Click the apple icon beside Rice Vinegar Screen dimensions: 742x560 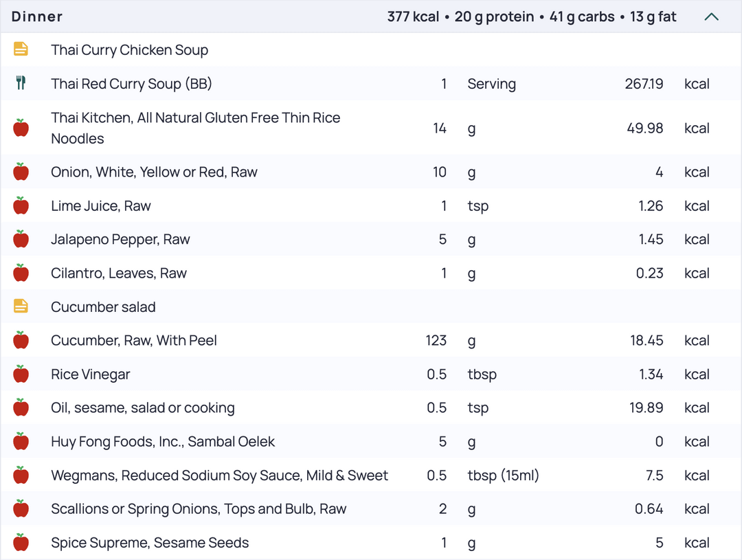tap(21, 374)
